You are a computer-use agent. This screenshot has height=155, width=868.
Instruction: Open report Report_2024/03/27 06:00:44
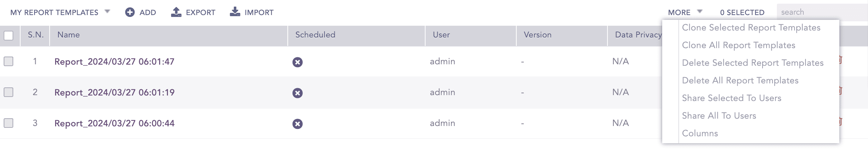tap(114, 123)
